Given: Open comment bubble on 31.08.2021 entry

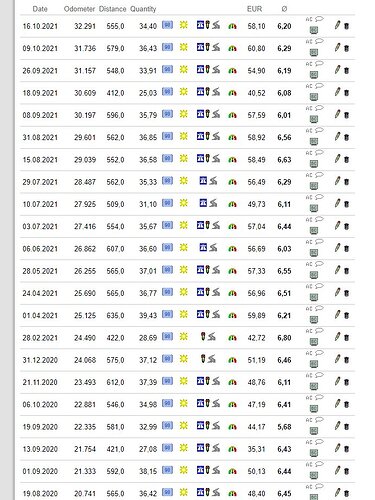Looking at the screenshot, I should click(x=319, y=130).
